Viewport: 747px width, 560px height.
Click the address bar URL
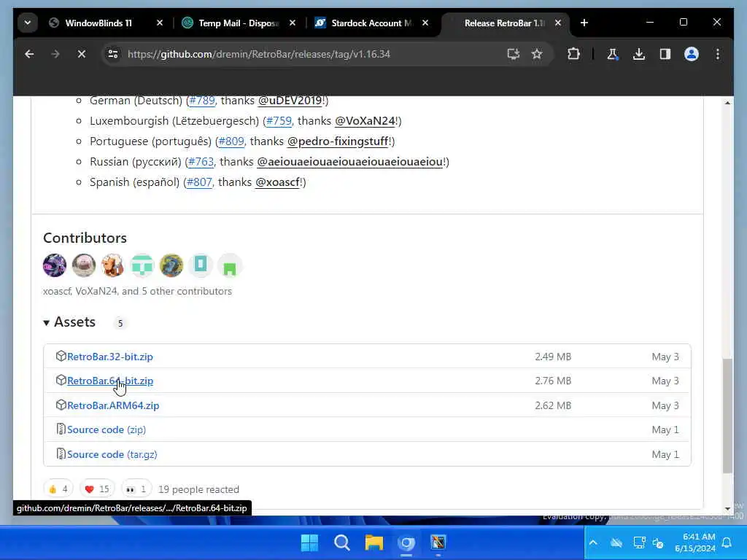(259, 54)
